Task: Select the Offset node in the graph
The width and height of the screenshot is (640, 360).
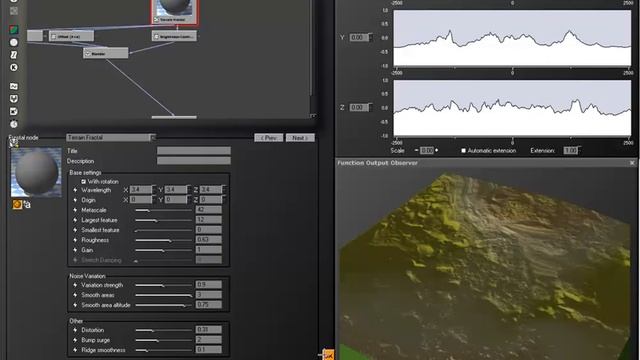Action: pyautogui.click(x=71, y=36)
